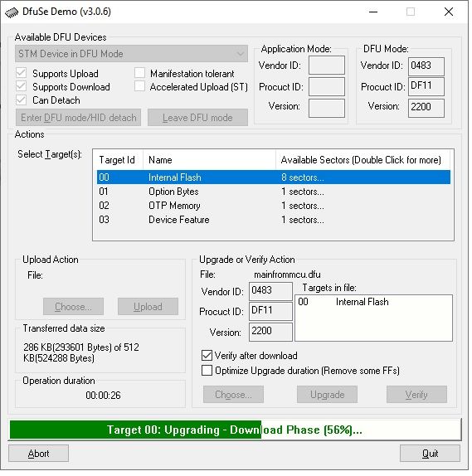The height and width of the screenshot is (476, 472).
Task: Click the Application Mode Version field
Action: pos(327,108)
